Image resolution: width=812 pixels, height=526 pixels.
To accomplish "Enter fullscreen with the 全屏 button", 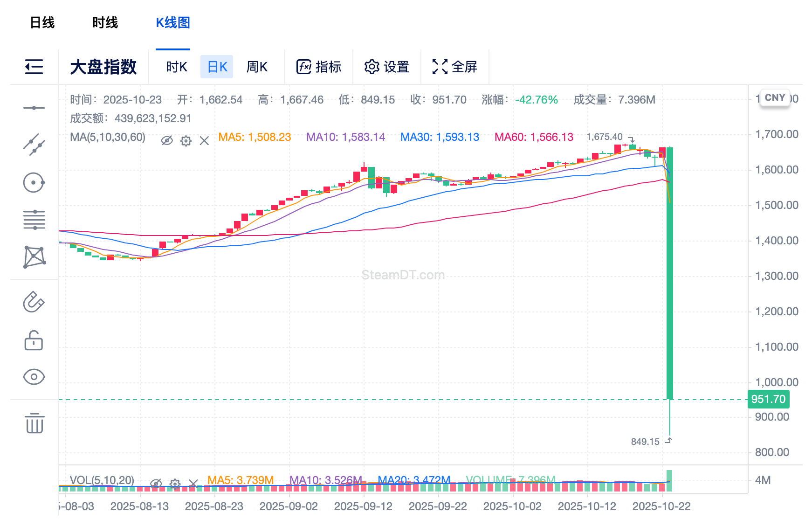I will (x=455, y=67).
